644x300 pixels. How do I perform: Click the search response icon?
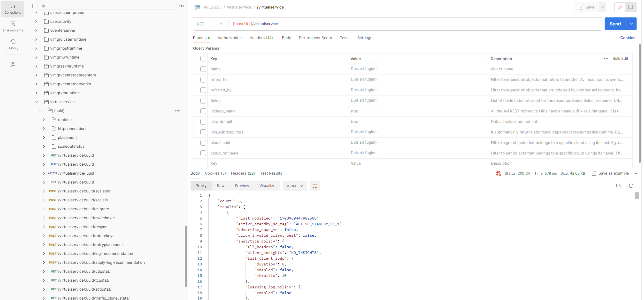coord(631,186)
